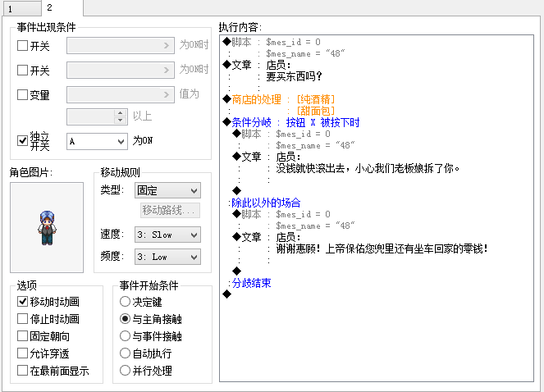Select the third 脚本 $mes_id = 0 line under 除此以外的场合

tap(281, 214)
